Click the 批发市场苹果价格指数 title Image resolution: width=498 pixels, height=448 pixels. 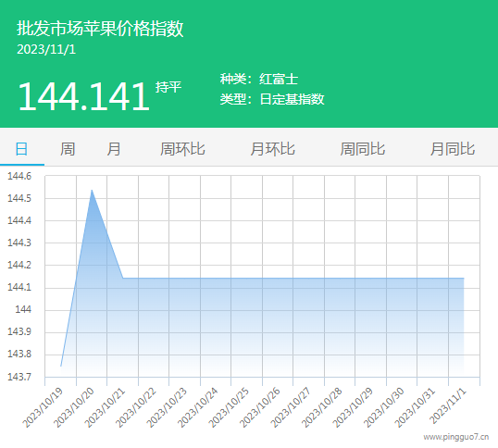(x=100, y=29)
